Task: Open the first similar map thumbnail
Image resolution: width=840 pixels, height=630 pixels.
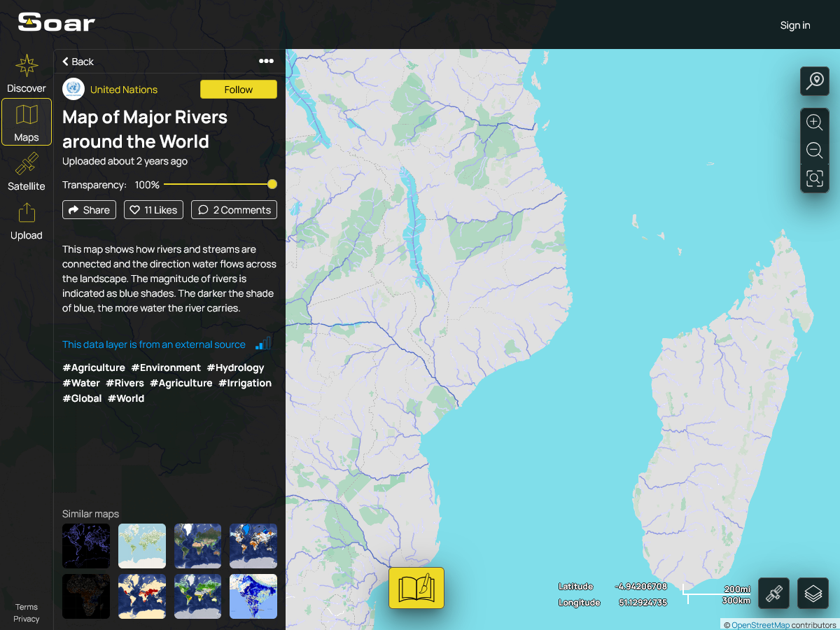Action: click(86, 546)
